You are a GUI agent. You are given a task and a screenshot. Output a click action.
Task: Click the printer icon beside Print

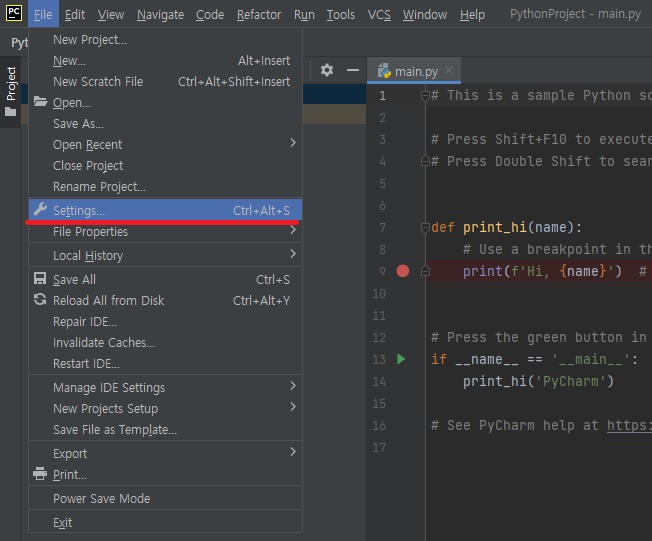[x=40, y=473]
